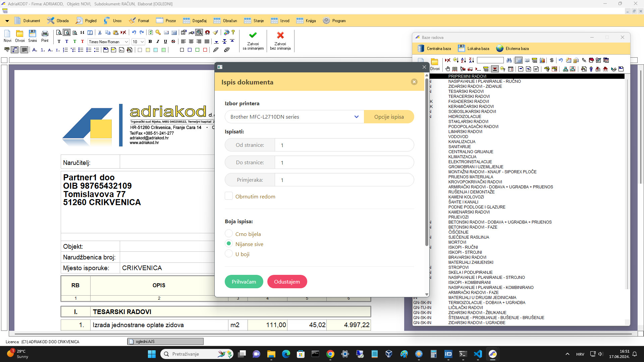Select the Nijanse sive print color option
Image resolution: width=644 pixels, height=362 pixels.
pos(229,244)
